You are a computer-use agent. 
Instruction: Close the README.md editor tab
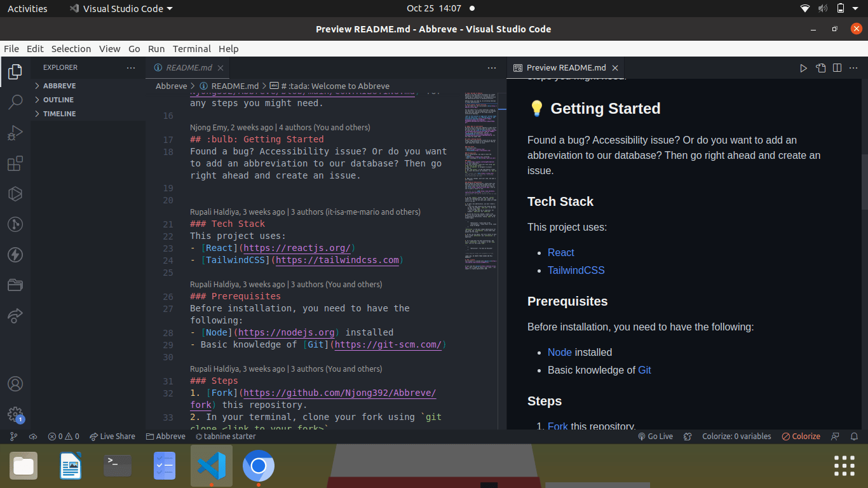click(x=221, y=68)
